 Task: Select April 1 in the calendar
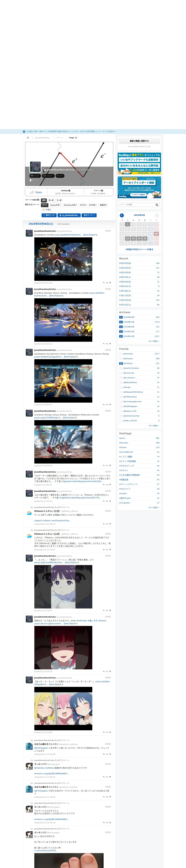[x=128, y=224]
